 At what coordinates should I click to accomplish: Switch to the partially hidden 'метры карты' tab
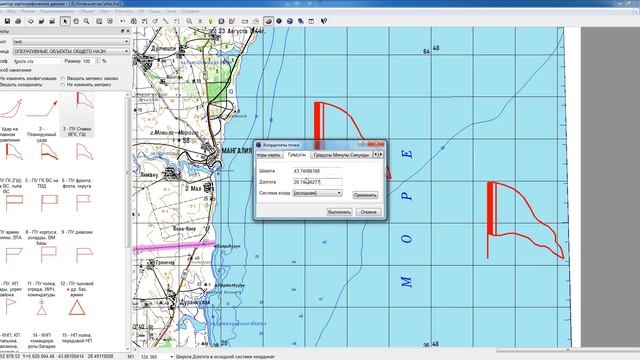(x=269, y=155)
